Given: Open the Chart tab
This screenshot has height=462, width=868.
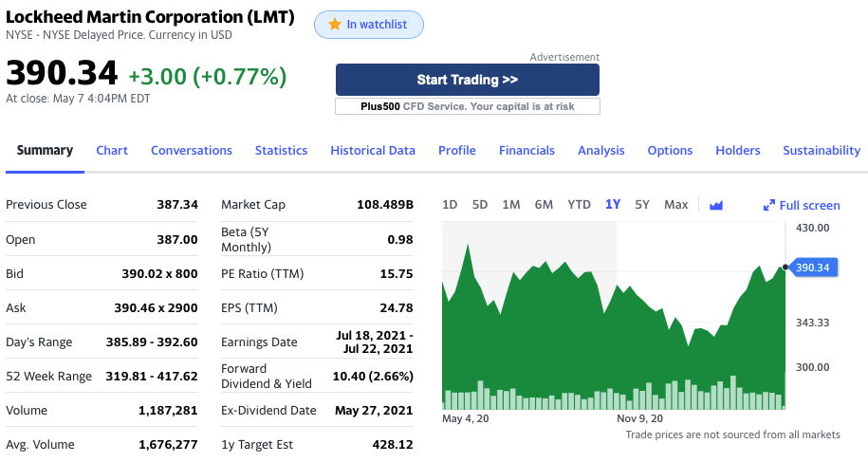Looking at the screenshot, I should click(x=112, y=151).
